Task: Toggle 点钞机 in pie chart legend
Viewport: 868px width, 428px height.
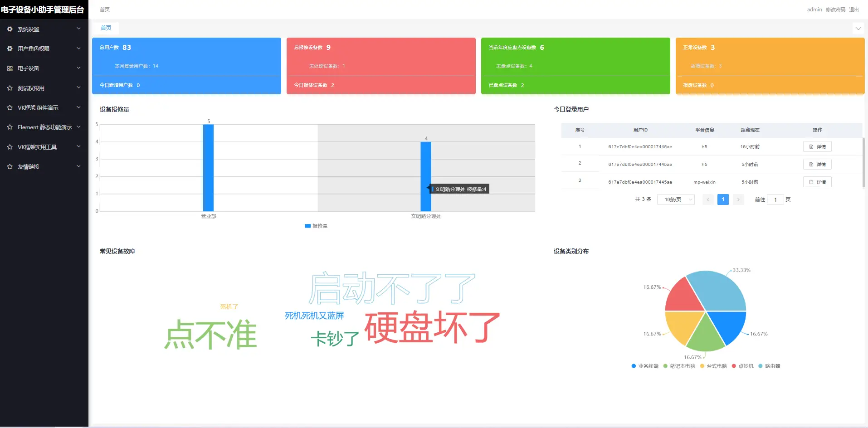Action: pyautogui.click(x=742, y=366)
